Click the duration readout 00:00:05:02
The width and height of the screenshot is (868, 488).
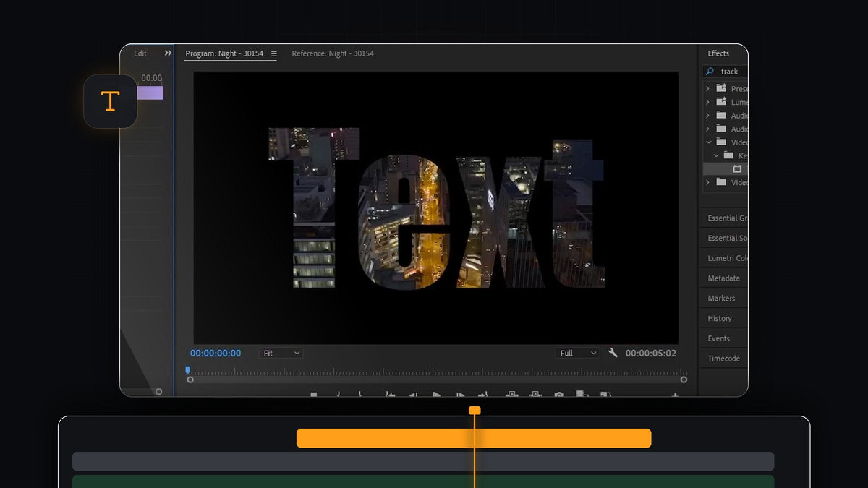[651, 353]
